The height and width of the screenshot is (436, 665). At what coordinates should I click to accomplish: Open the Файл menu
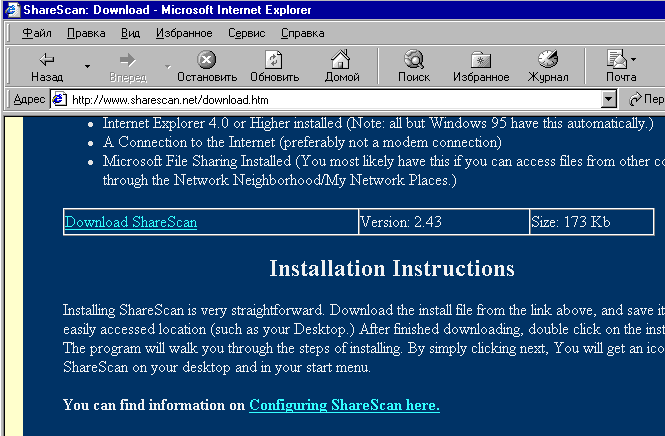(36, 33)
